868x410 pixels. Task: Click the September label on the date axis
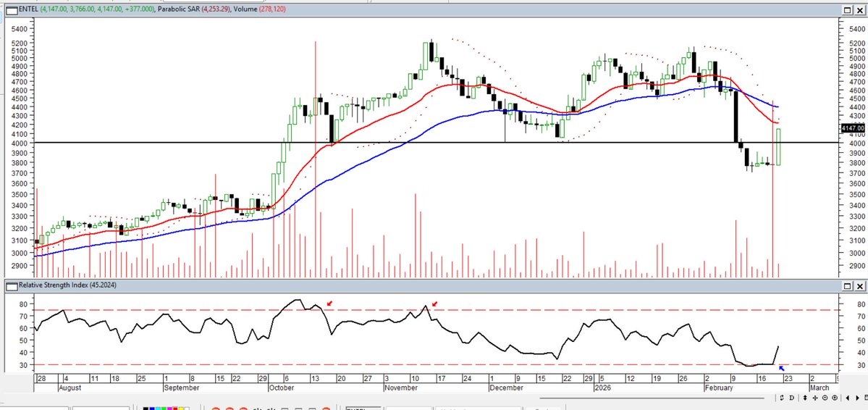[181, 388]
